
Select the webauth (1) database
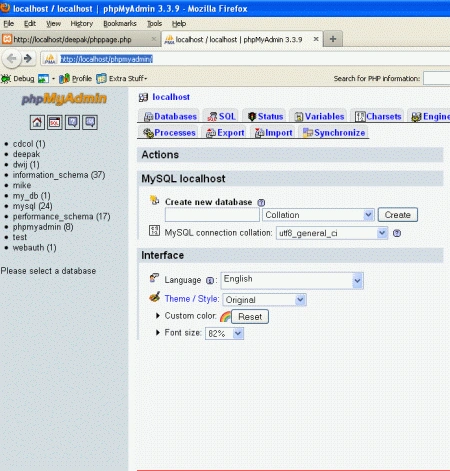pos(34,247)
